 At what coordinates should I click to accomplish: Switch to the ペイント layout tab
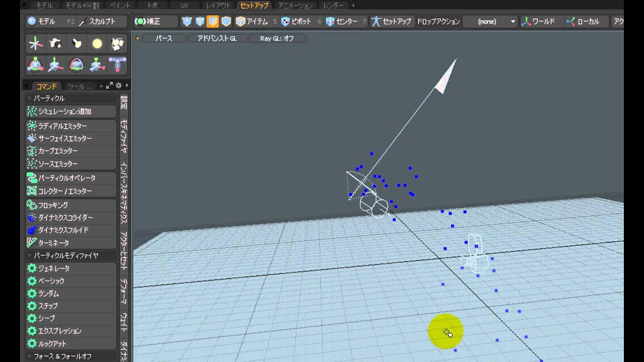(120, 6)
